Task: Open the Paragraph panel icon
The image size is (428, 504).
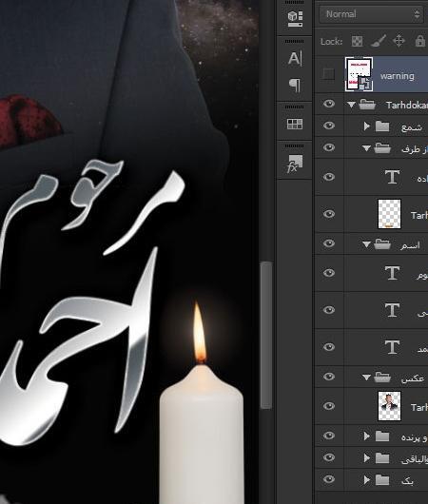Action: [x=295, y=86]
